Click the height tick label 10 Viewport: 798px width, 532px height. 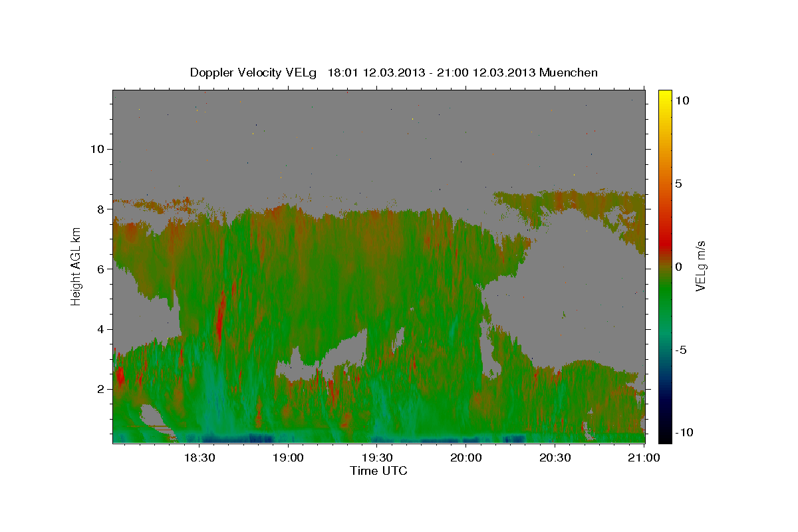[96, 149]
